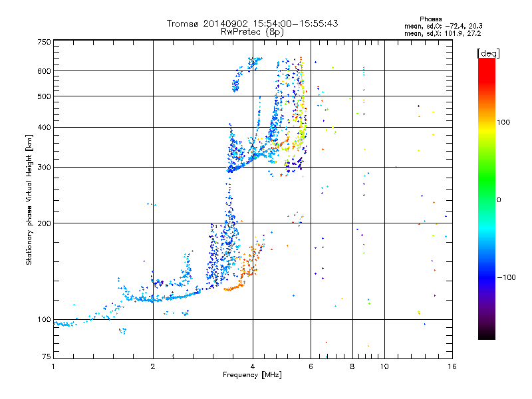532x399 pixels.
Task: Click the 'RwPretec (8p)' subtitle
Action: click(252, 32)
